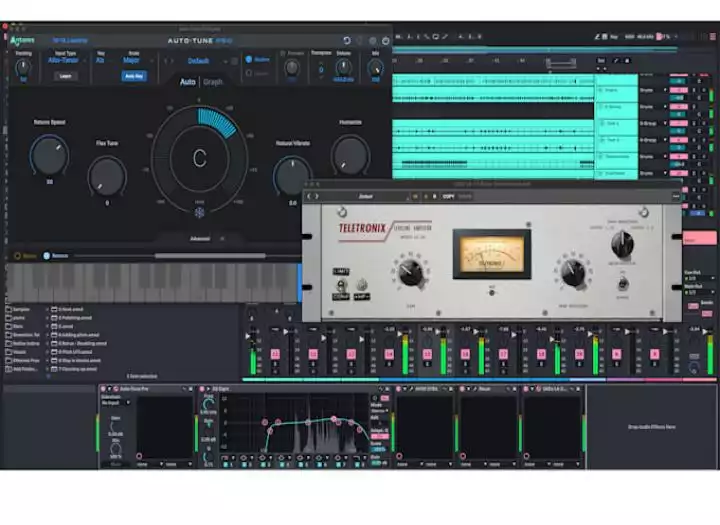Screen dimensions: 720x525
Task: Click the Antares logo in Auto-Tune
Action: [22, 41]
